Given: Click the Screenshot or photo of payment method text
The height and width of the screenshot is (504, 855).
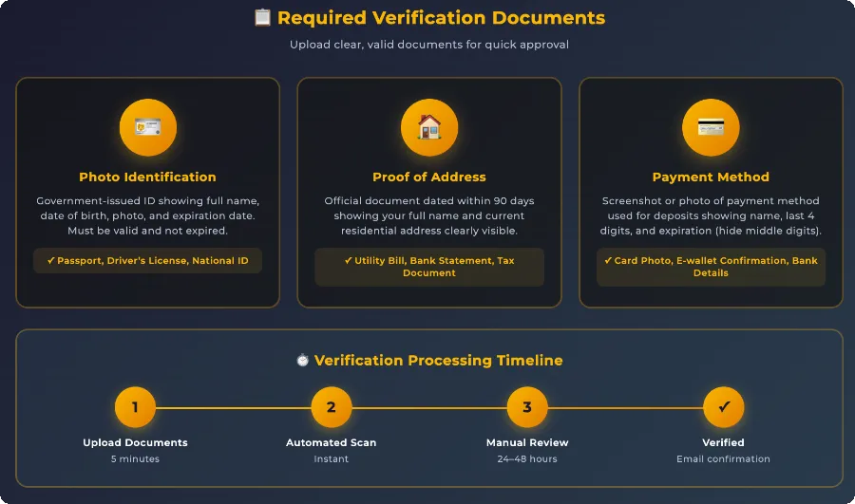Looking at the screenshot, I should tap(711, 215).
